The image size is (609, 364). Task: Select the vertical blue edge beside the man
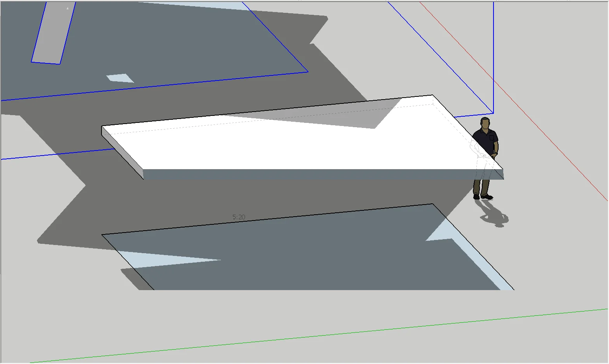(x=493, y=58)
